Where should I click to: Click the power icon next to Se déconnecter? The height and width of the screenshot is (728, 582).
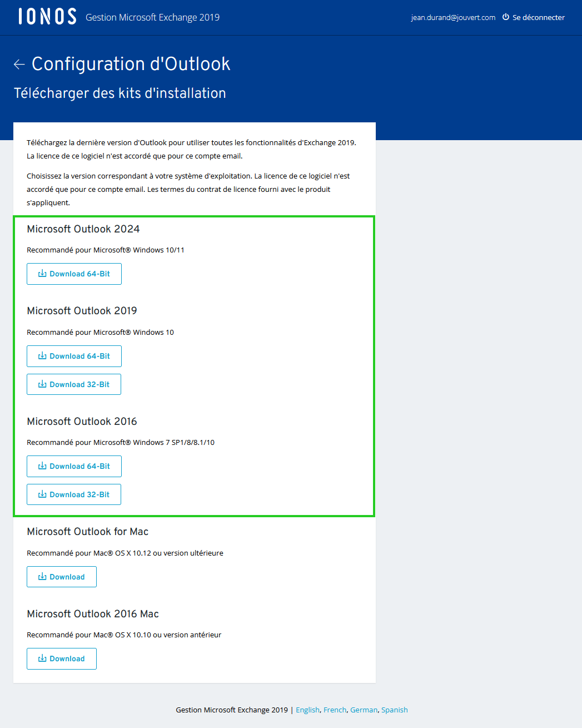point(506,17)
